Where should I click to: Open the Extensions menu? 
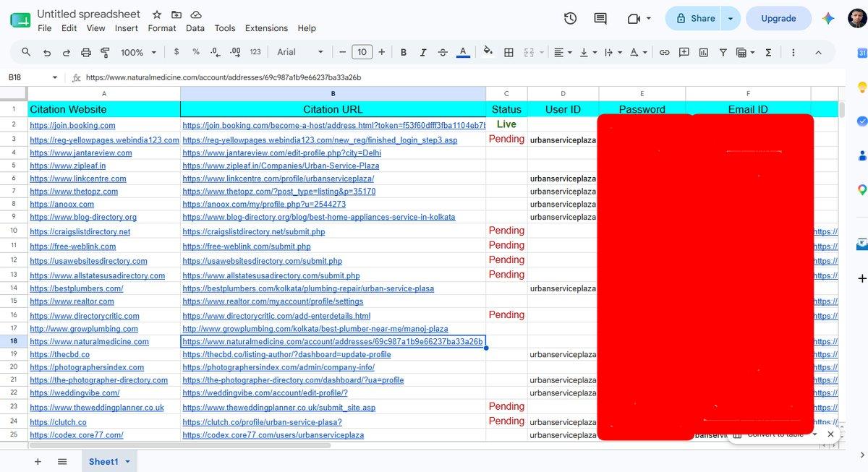tap(266, 28)
